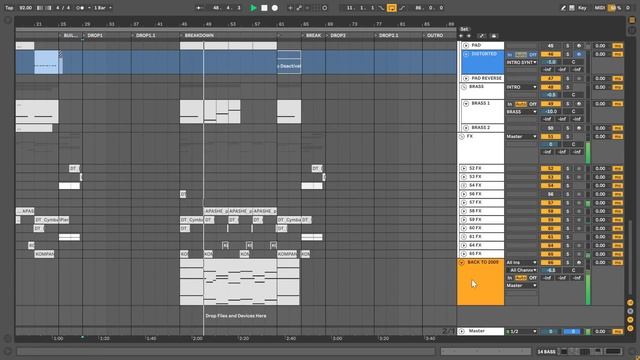The height and width of the screenshot is (360, 640).
Task: Select the DROP1 locator
Action: coord(95,36)
